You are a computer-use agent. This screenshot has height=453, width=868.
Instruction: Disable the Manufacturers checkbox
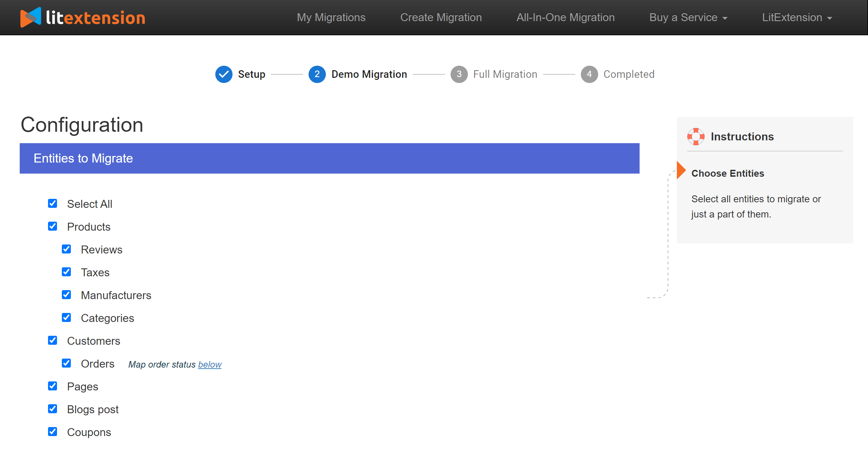coord(66,295)
